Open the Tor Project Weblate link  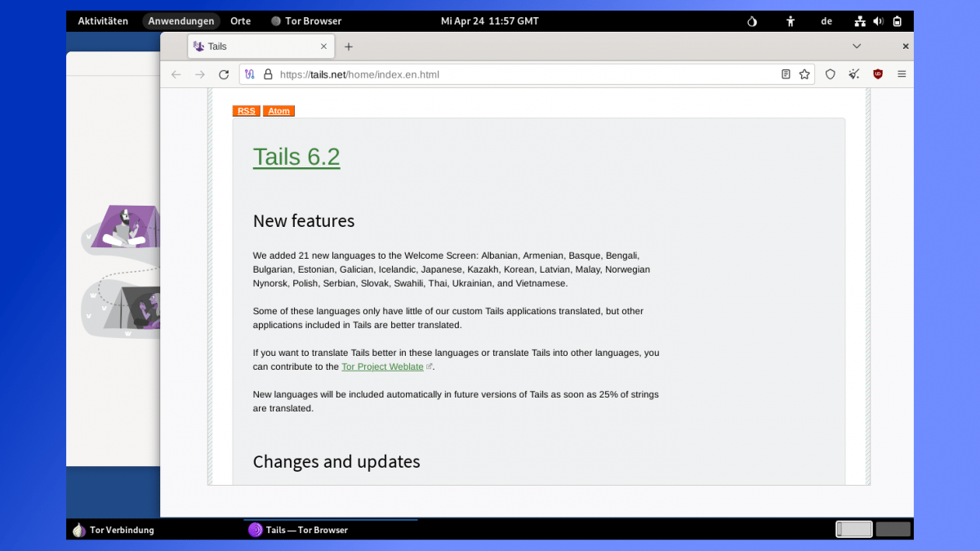(x=382, y=367)
